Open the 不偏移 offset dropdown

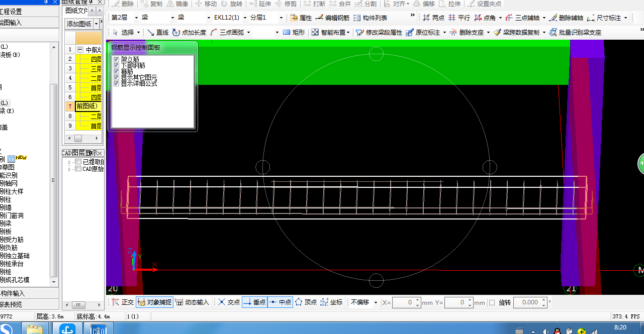376,302
